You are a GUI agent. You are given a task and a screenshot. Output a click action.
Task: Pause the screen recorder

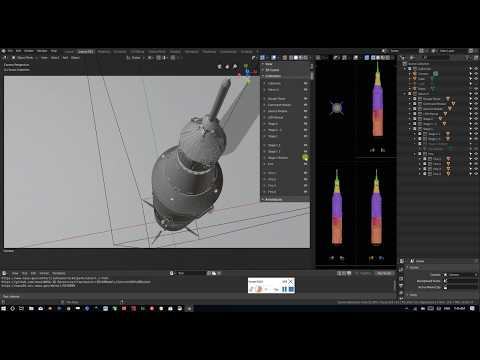pyautogui.click(x=284, y=289)
